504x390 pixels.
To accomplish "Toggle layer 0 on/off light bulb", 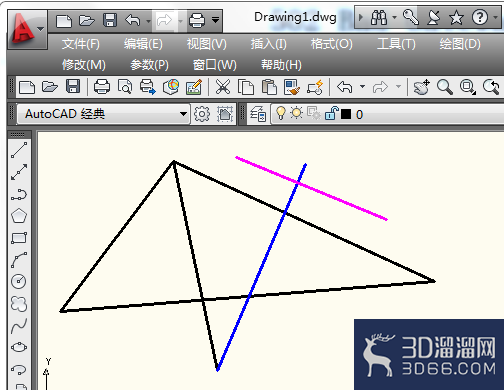I will 281,113.
